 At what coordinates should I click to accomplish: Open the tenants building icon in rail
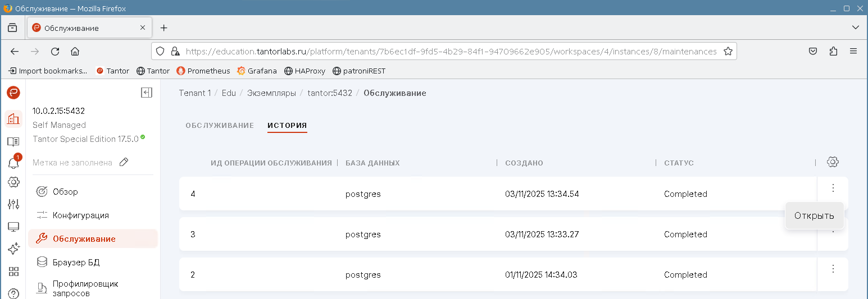point(13,119)
